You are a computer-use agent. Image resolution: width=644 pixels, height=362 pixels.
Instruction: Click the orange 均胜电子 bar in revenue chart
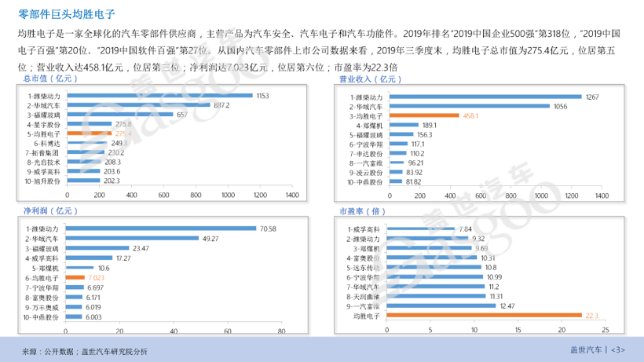tap(424, 115)
